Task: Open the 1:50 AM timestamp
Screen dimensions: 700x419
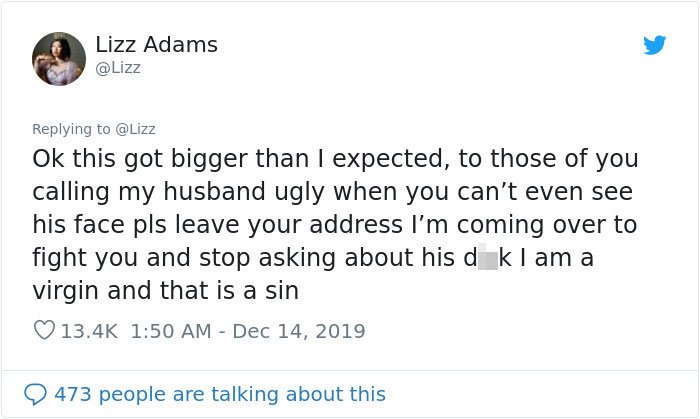Action: tap(171, 331)
